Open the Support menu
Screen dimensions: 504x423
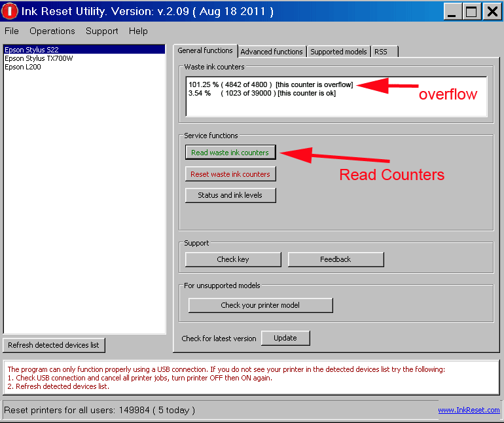point(101,31)
